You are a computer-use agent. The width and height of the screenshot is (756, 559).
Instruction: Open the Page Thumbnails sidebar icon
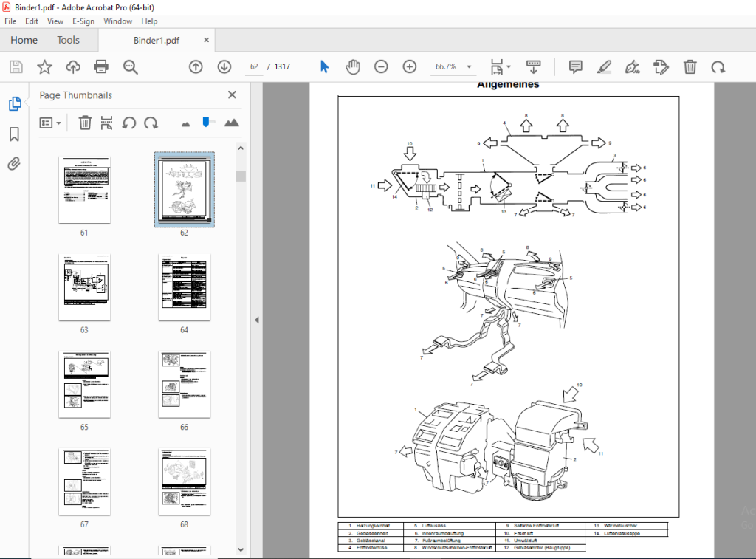(x=15, y=103)
